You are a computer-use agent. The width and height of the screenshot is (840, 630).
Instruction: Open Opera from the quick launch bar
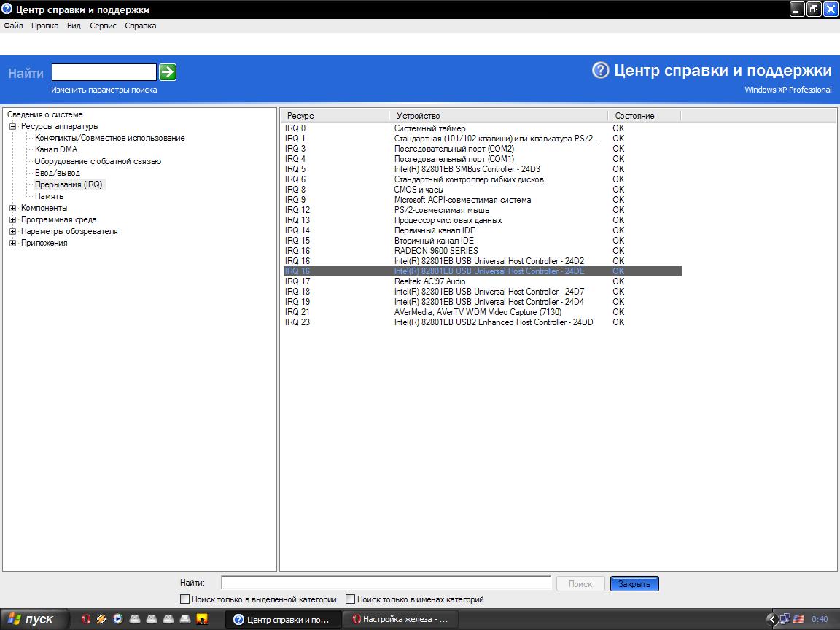[x=86, y=619]
